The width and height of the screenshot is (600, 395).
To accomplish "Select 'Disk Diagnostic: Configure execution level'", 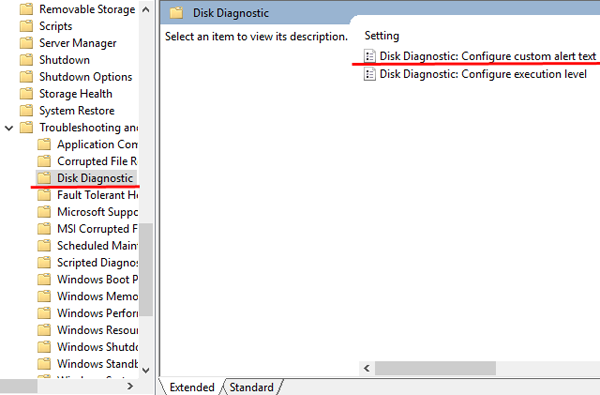I will coord(483,73).
